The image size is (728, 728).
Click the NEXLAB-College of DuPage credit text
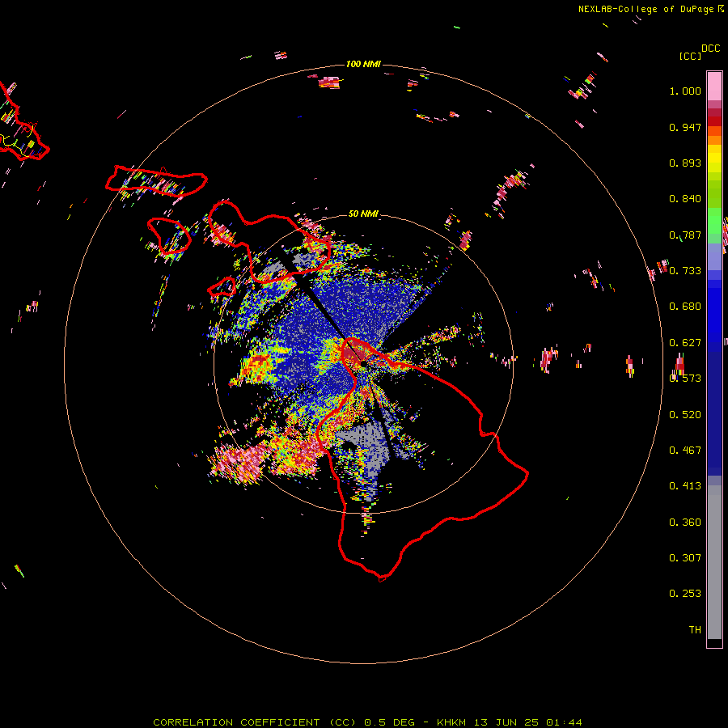(647, 9)
